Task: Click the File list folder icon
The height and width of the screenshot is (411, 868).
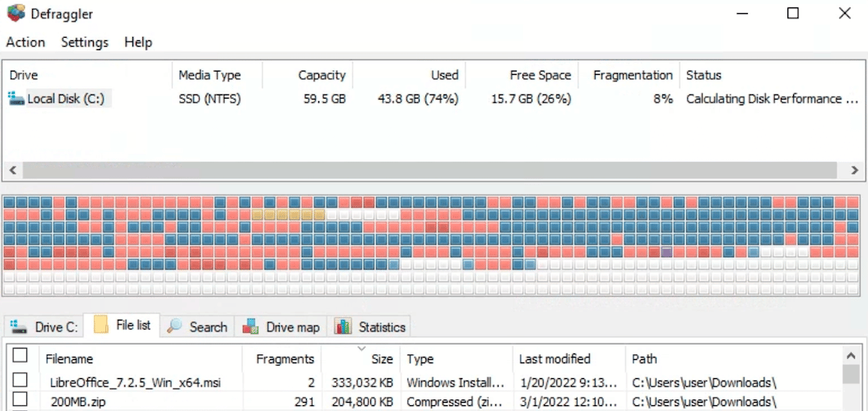Action: pos(101,326)
